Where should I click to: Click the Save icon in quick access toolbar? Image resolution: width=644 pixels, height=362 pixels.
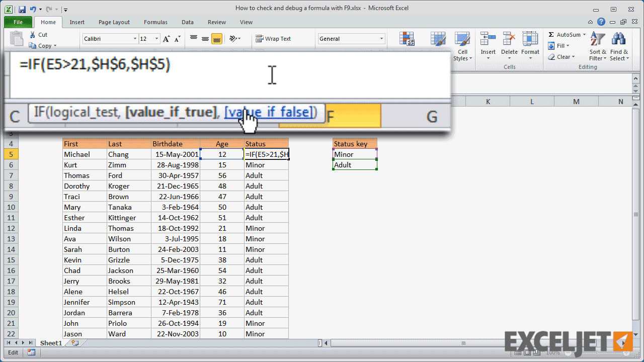[x=22, y=9]
